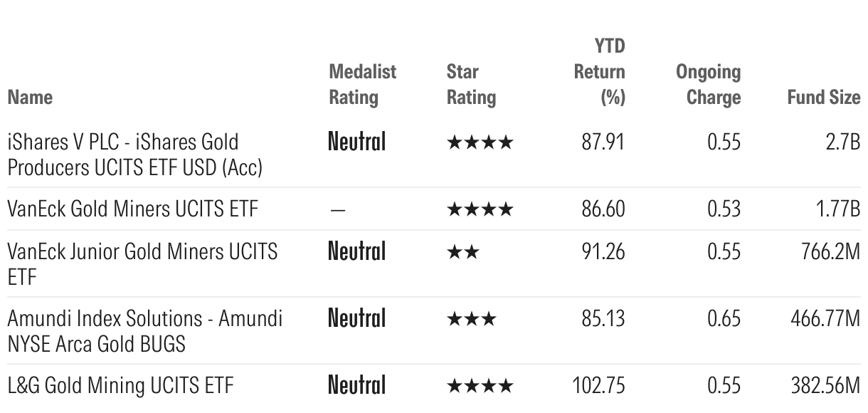Sort table by Star Rating header
This screenshot has height=413, width=868.
point(471,84)
